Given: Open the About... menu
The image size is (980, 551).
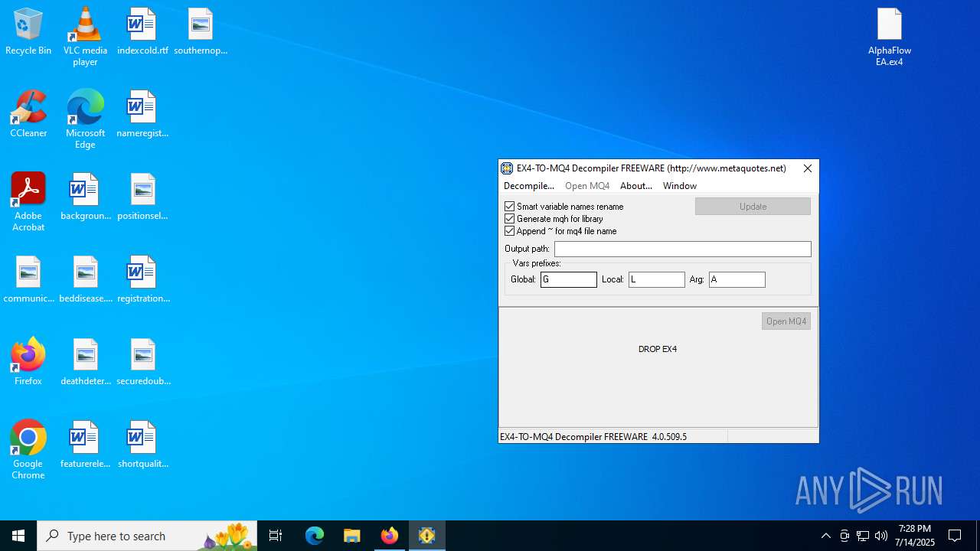Looking at the screenshot, I should tap(636, 186).
